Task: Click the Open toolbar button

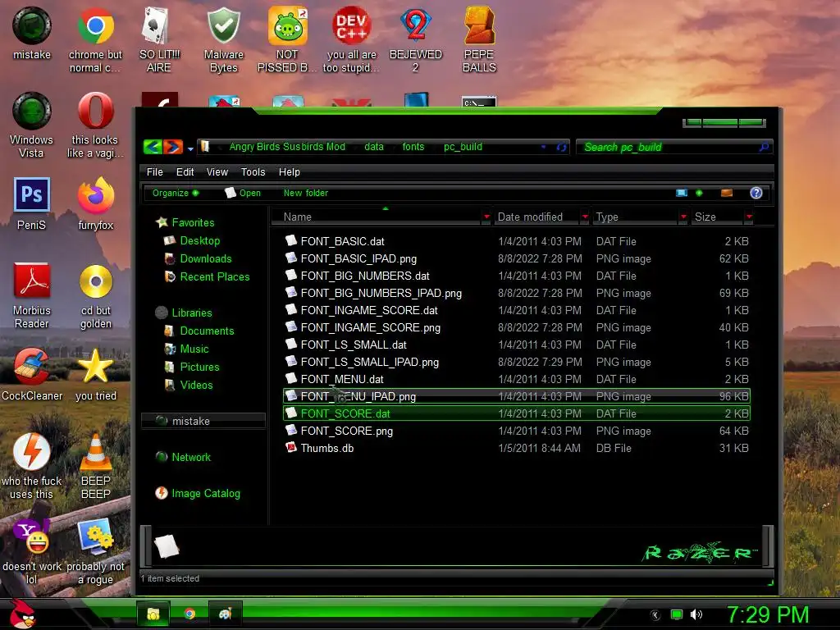Action: [x=243, y=193]
